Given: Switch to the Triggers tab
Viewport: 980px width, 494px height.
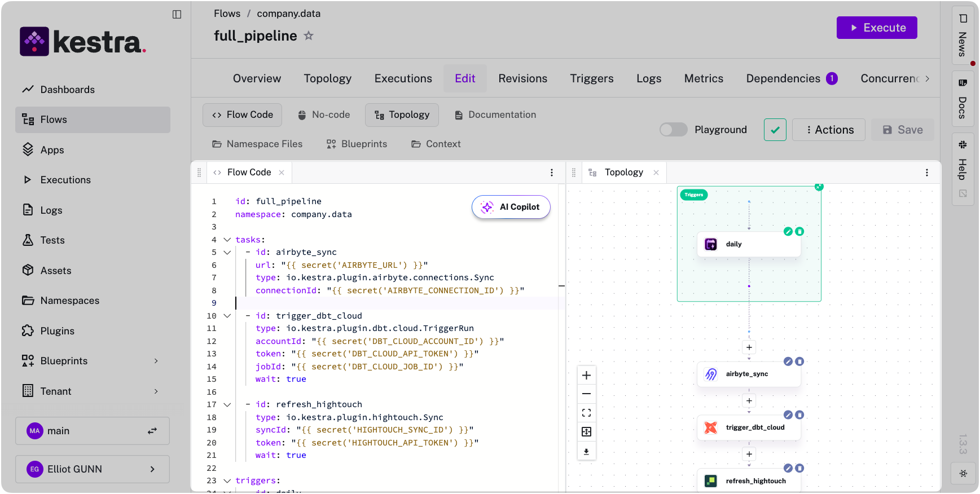Looking at the screenshot, I should tap(592, 78).
